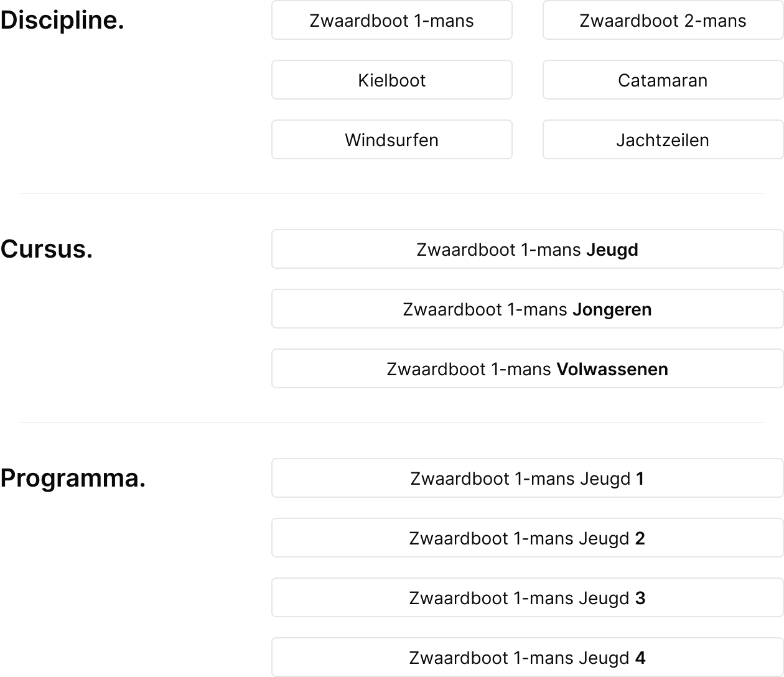
Task: Select course Zwaardboot 1-mans Jeugd
Action: tap(528, 250)
